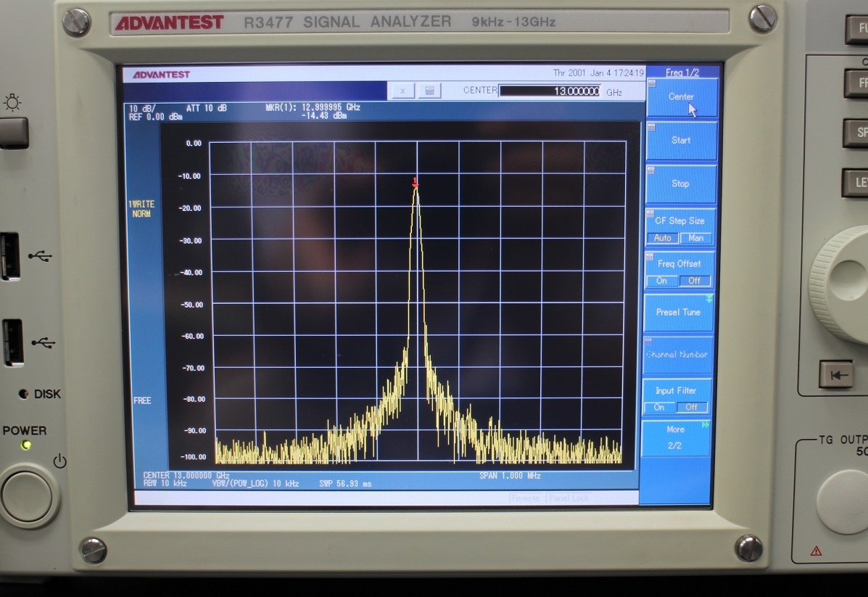Select the Stop frequency softkey
Viewport: 868px width, 597px height.
(x=681, y=184)
